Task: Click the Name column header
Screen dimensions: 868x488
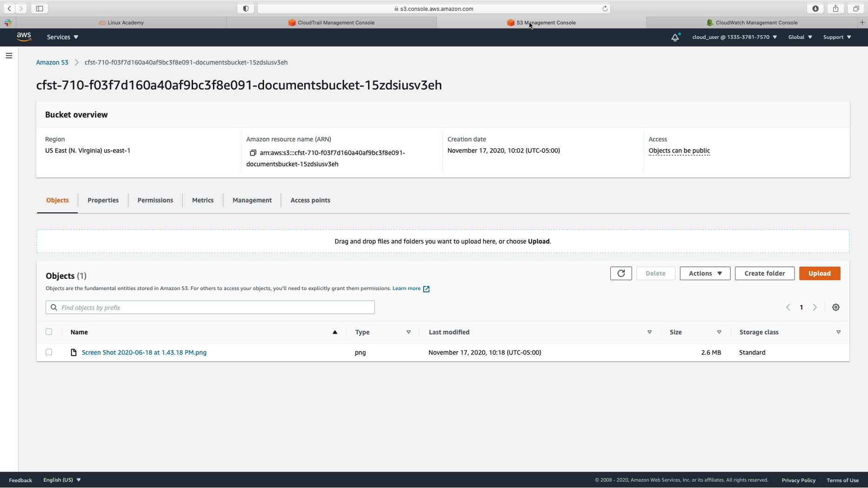Action: coord(79,332)
